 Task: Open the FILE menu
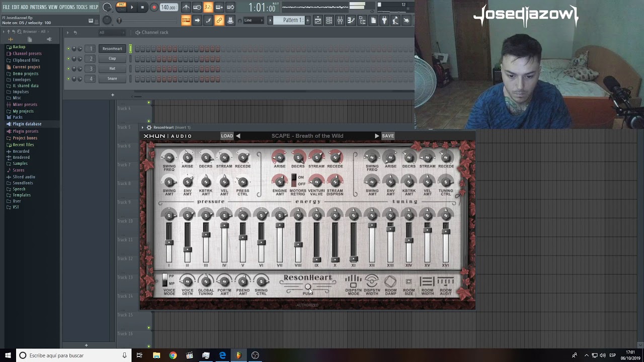pos(7,7)
